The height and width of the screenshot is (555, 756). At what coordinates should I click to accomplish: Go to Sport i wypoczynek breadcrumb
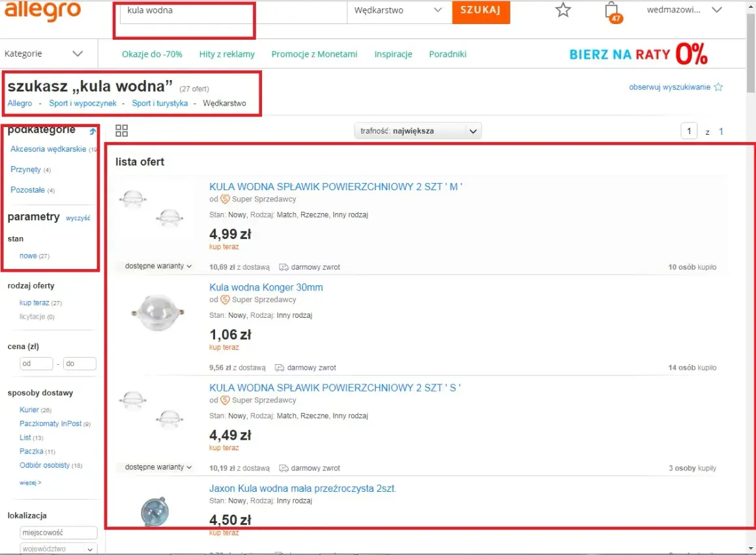[83, 103]
